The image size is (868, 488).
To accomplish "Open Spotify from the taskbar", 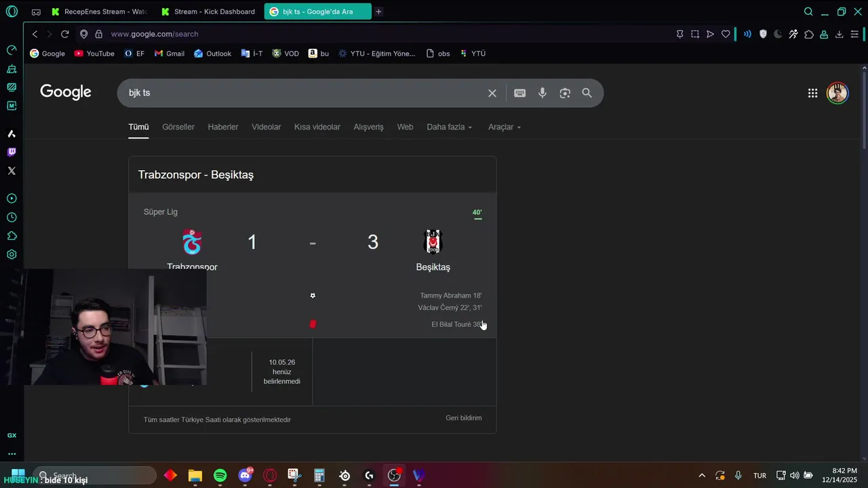I will pyautogui.click(x=220, y=476).
